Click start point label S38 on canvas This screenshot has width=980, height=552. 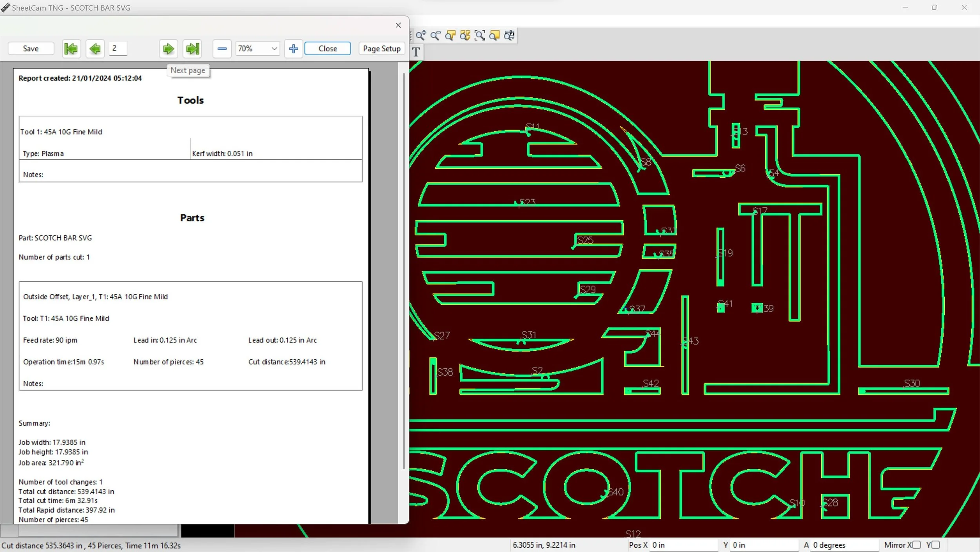coord(445,372)
